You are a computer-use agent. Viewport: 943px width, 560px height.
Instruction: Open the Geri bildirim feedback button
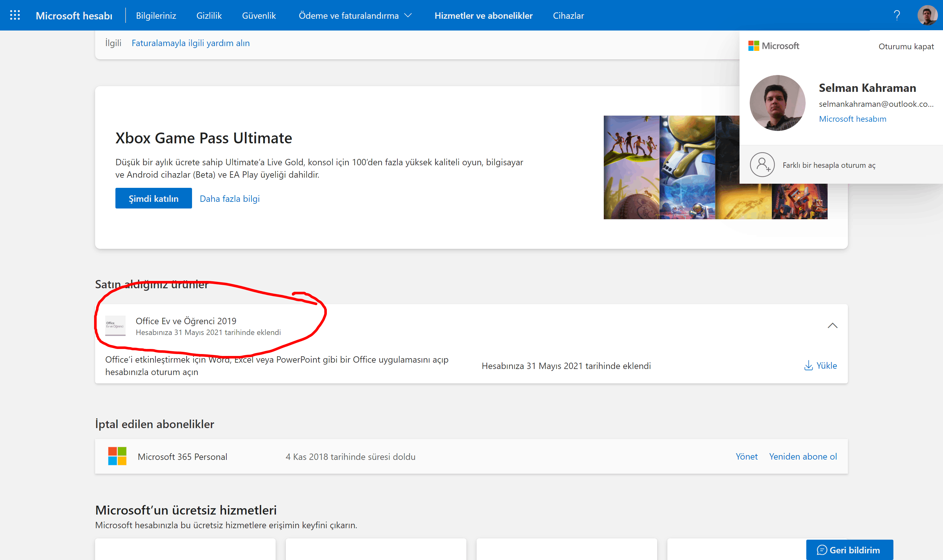849,550
